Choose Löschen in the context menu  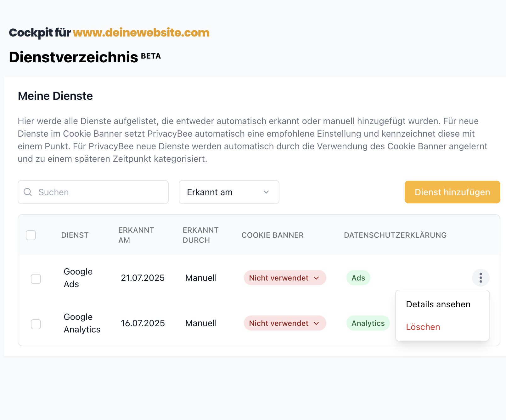(x=423, y=327)
